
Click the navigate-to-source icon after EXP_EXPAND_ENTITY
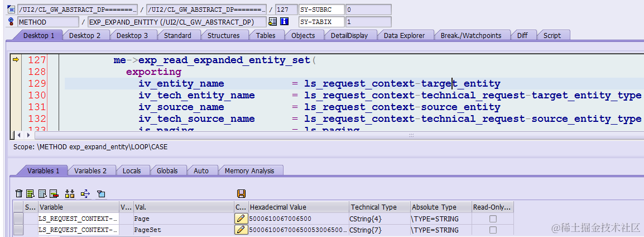(x=272, y=22)
